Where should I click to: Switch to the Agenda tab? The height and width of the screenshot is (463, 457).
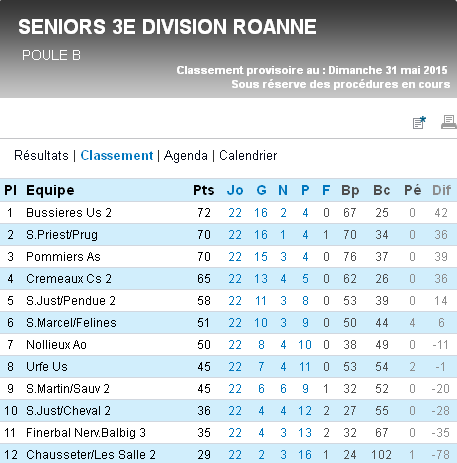click(x=186, y=156)
